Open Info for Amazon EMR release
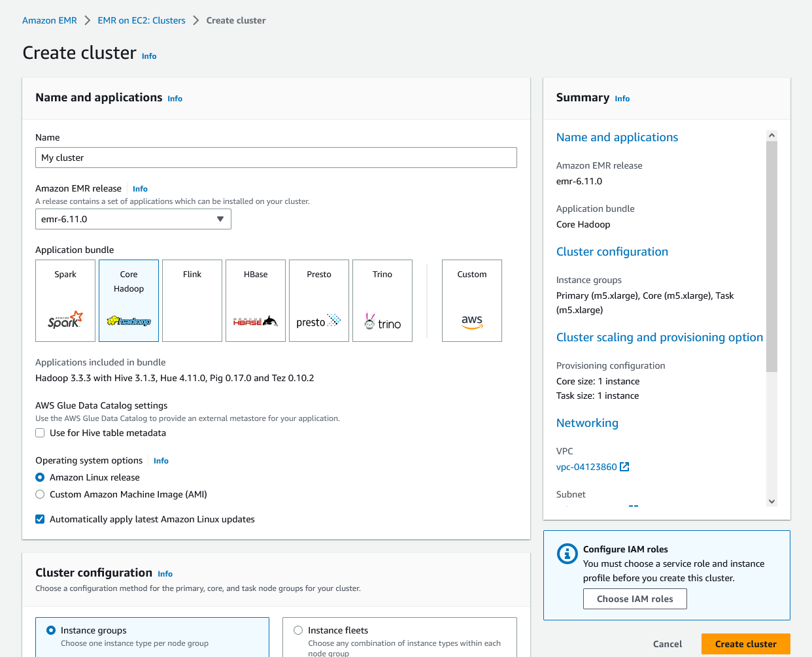 (140, 189)
